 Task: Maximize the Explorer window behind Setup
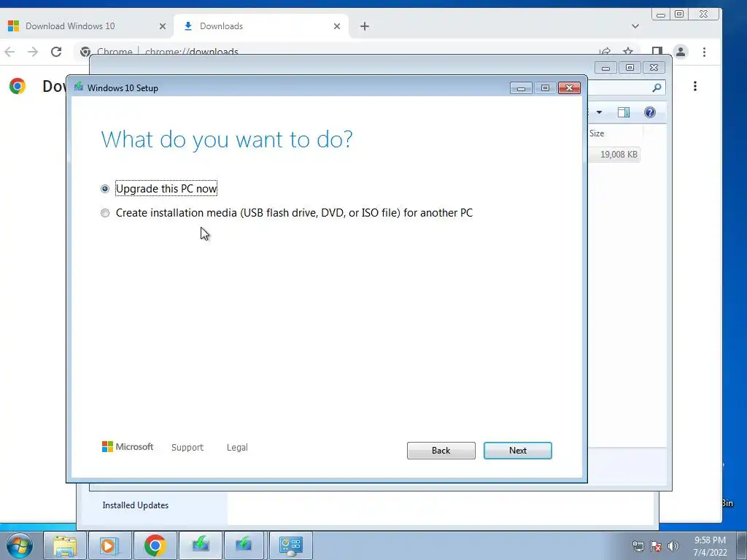[x=630, y=68]
